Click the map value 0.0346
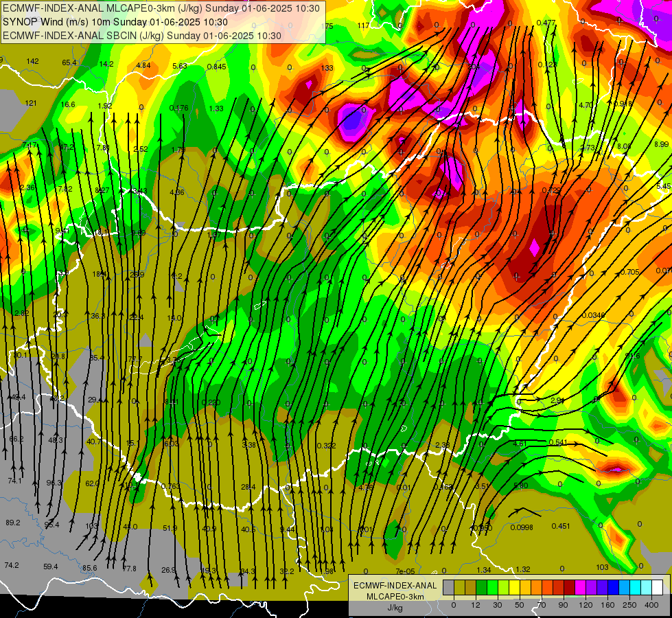 click(x=593, y=315)
